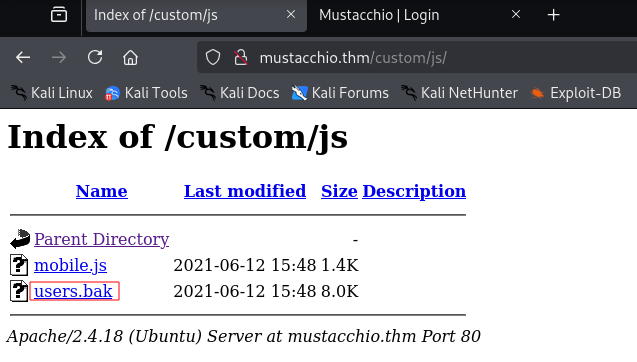Go to Parent Directory link

tap(102, 239)
